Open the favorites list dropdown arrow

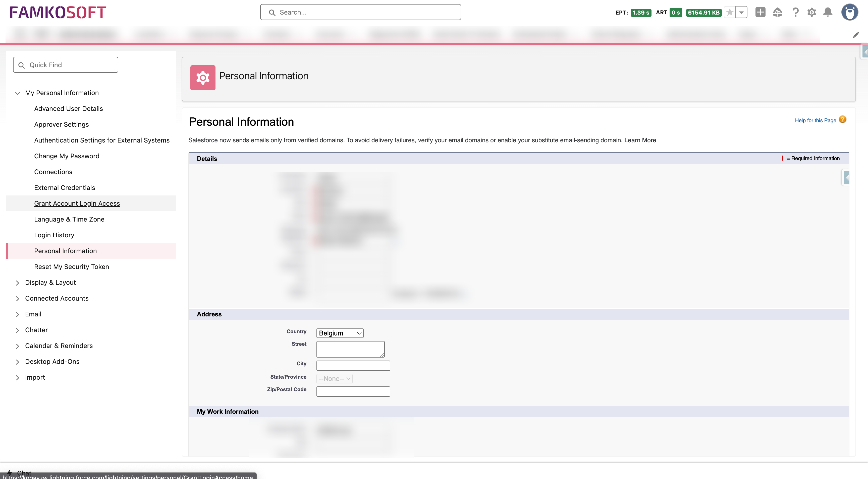tap(741, 13)
